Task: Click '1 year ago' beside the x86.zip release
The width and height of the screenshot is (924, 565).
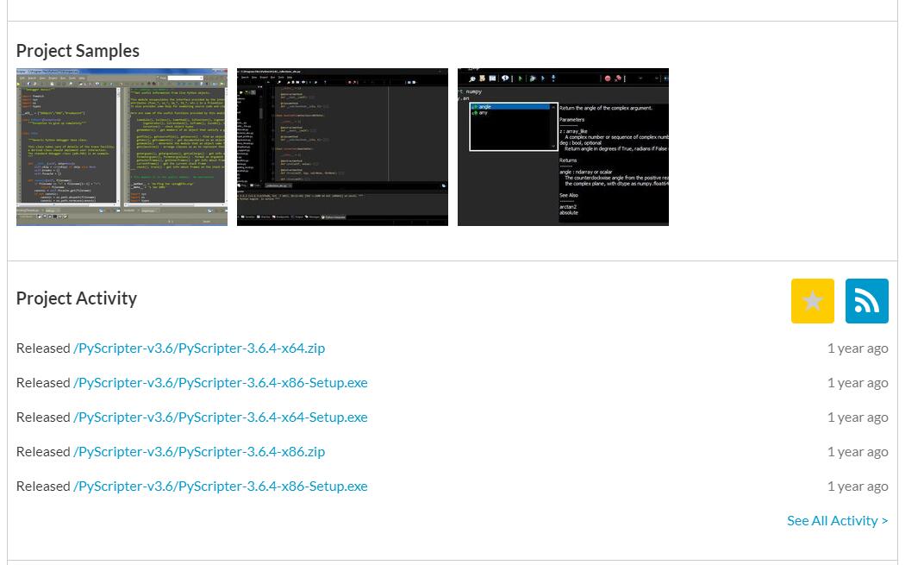Action: (858, 452)
